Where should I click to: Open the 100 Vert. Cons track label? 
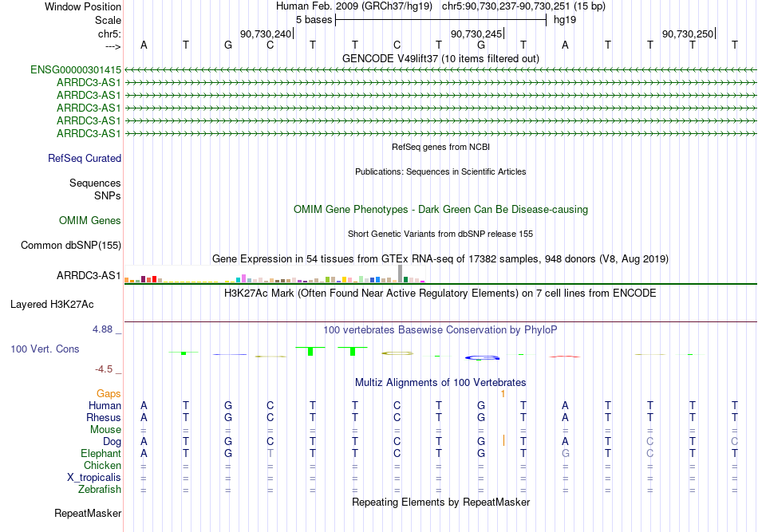[45, 349]
